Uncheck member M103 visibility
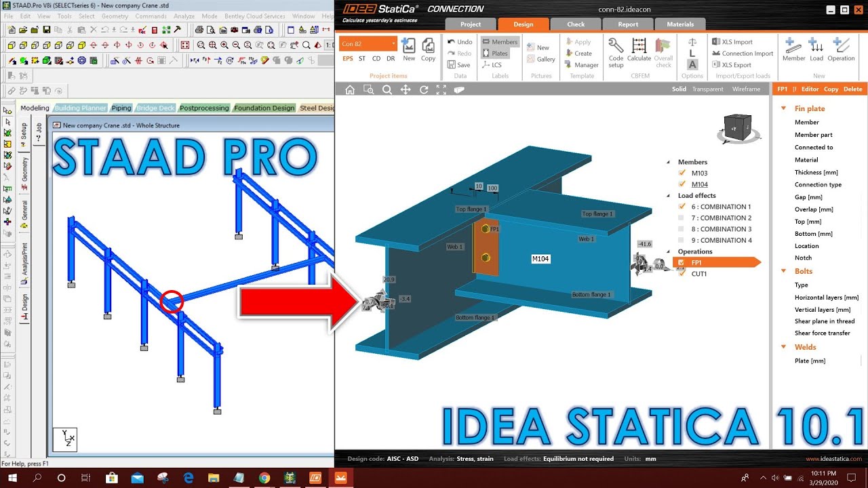 [x=682, y=173]
